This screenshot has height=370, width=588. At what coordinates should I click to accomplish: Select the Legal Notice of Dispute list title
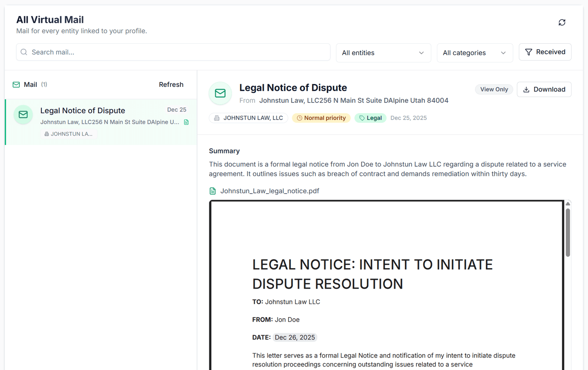click(x=83, y=111)
